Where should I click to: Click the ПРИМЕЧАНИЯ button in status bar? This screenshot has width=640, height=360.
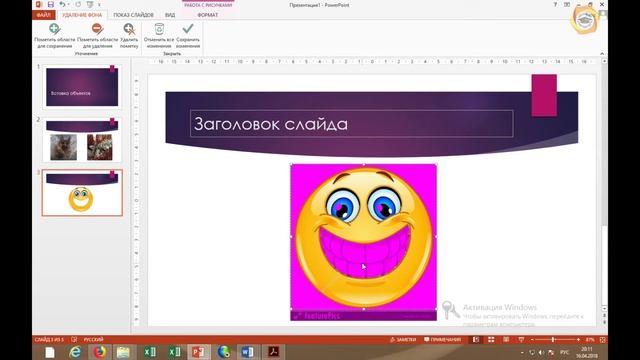pyautogui.click(x=442, y=340)
